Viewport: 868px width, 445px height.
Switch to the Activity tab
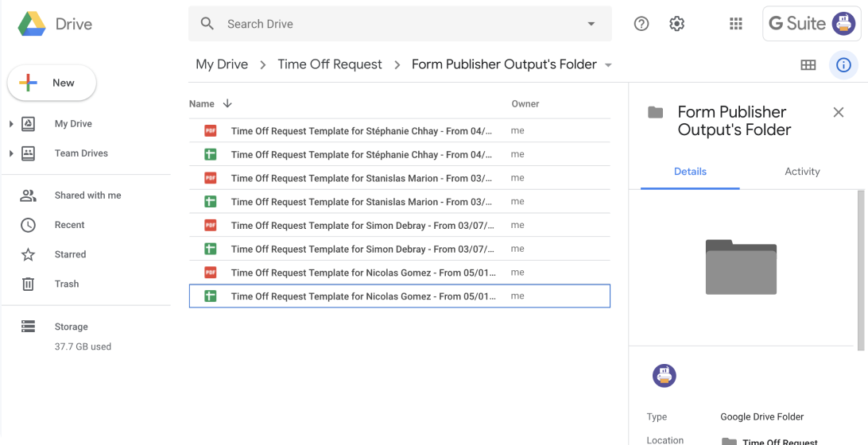tap(802, 172)
